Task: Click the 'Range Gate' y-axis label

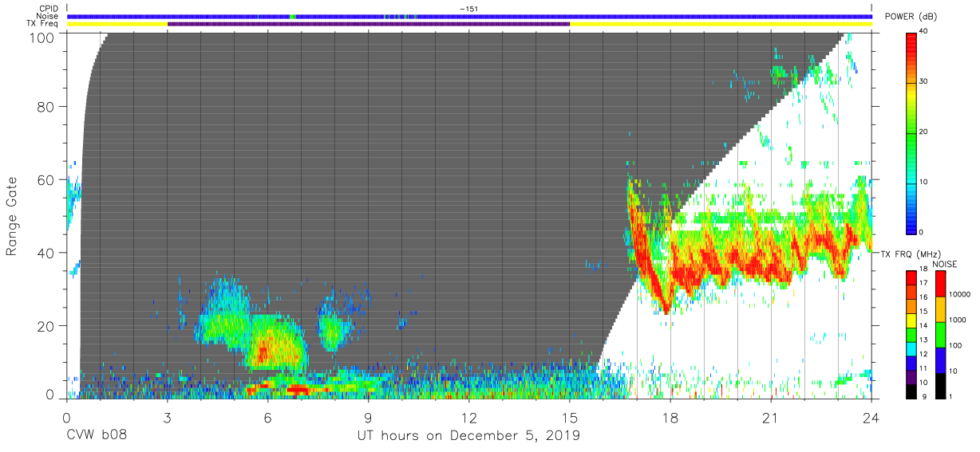Action: pyautogui.click(x=13, y=217)
